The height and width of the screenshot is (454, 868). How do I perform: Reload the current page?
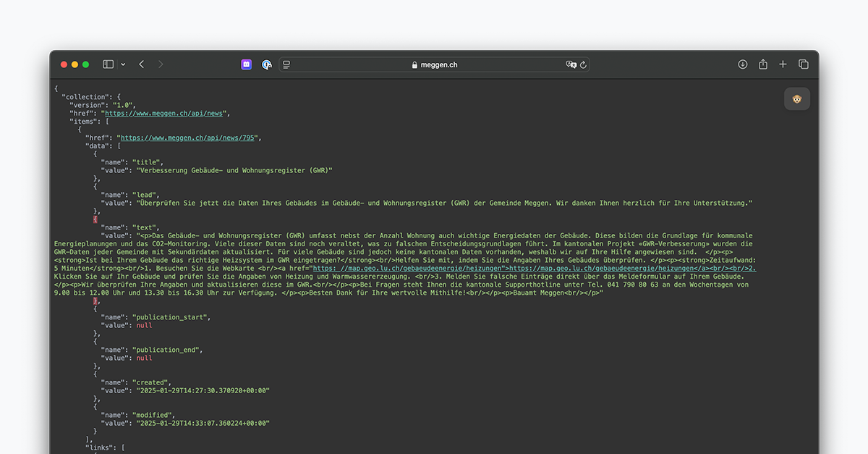(x=583, y=64)
